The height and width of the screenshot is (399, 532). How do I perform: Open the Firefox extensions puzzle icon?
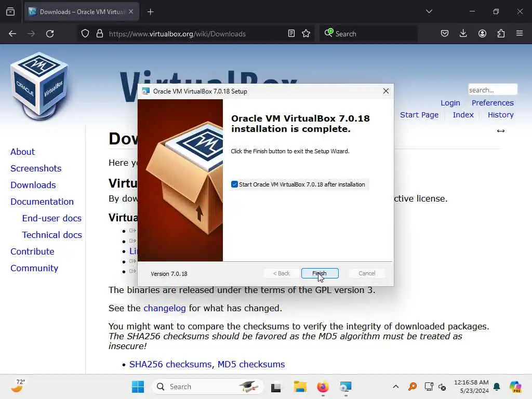tap(501, 34)
